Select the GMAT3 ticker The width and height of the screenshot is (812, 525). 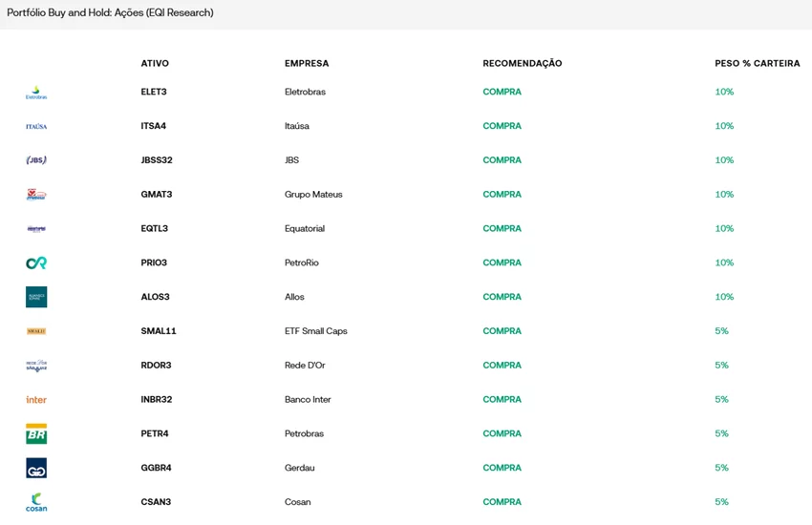(x=157, y=194)
